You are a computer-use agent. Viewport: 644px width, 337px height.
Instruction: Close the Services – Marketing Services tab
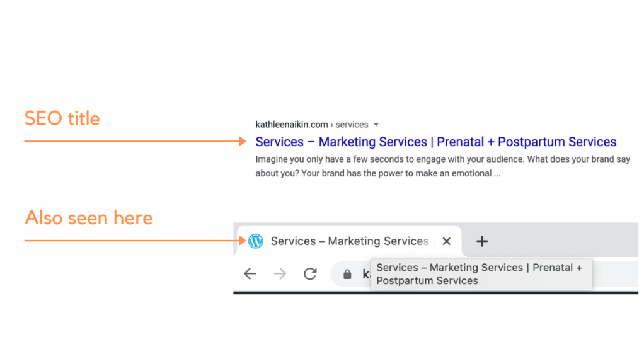pyautogui.click(x=447, y=241)
